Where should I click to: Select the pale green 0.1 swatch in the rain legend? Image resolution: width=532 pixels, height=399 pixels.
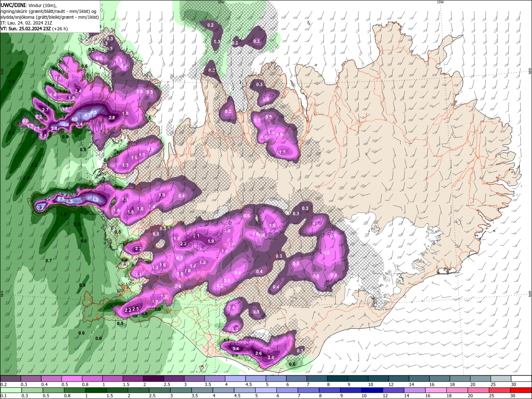(10, 390)
